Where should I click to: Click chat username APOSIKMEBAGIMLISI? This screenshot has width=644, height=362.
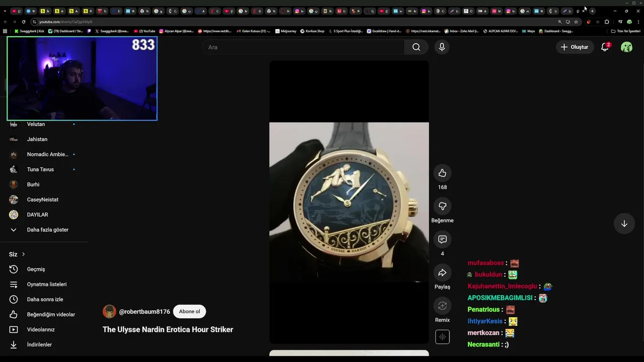pyautogui.click(x=500, y=298)
